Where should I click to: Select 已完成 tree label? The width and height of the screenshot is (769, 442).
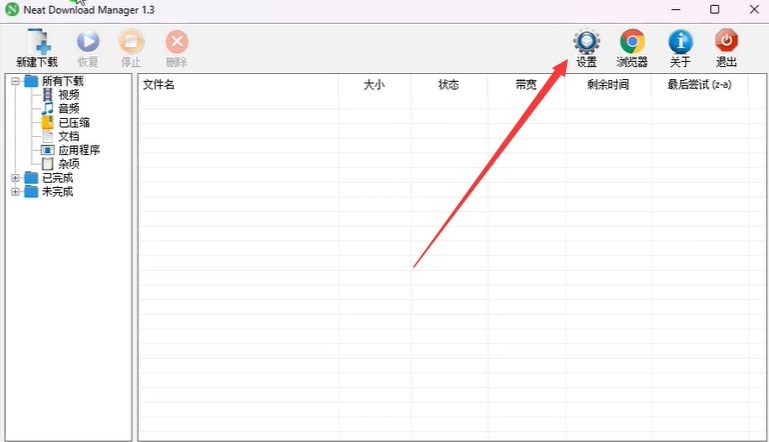pos(57,178)
